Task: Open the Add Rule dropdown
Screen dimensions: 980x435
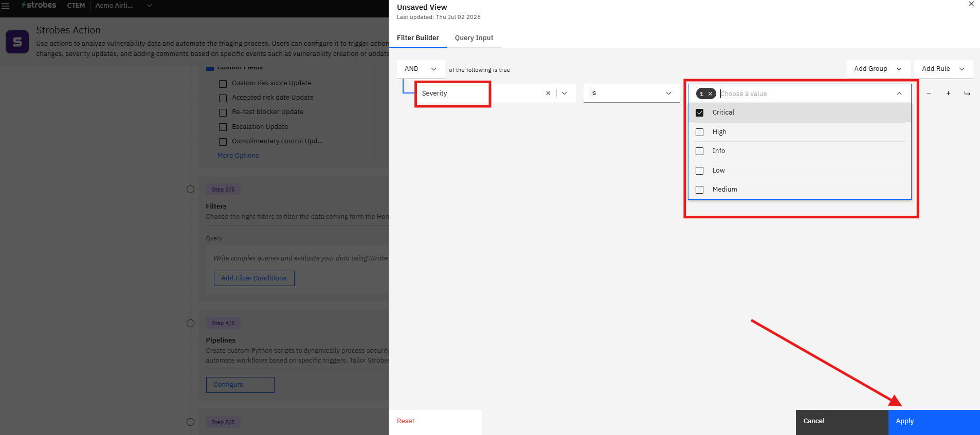Action: click(x=943, y=69)
